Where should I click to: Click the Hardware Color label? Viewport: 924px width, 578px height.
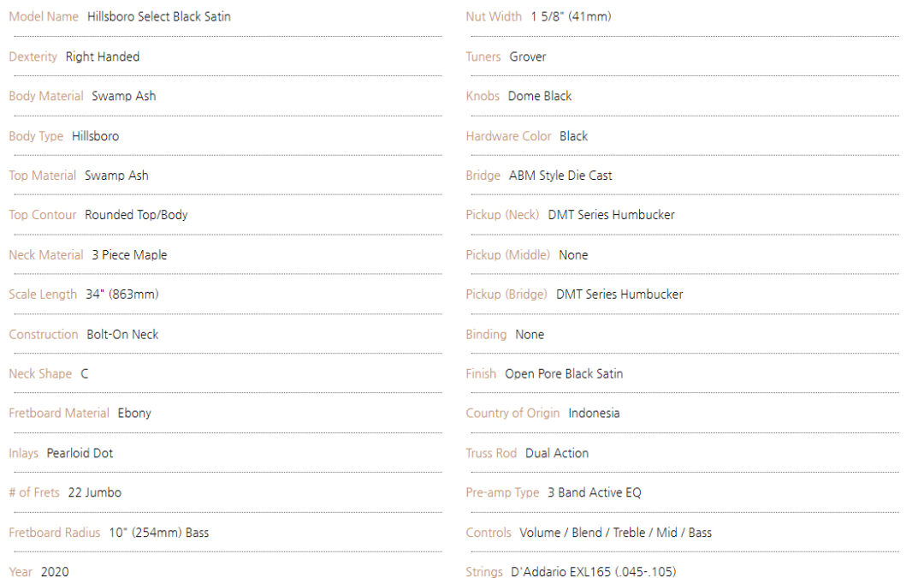[508, 136]
